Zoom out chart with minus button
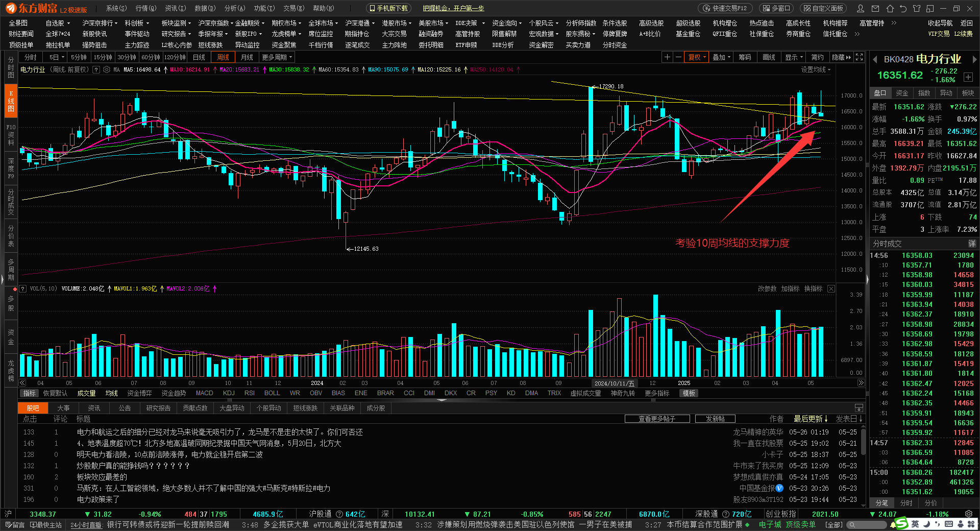Screen dimensions: 980x531 678,57
